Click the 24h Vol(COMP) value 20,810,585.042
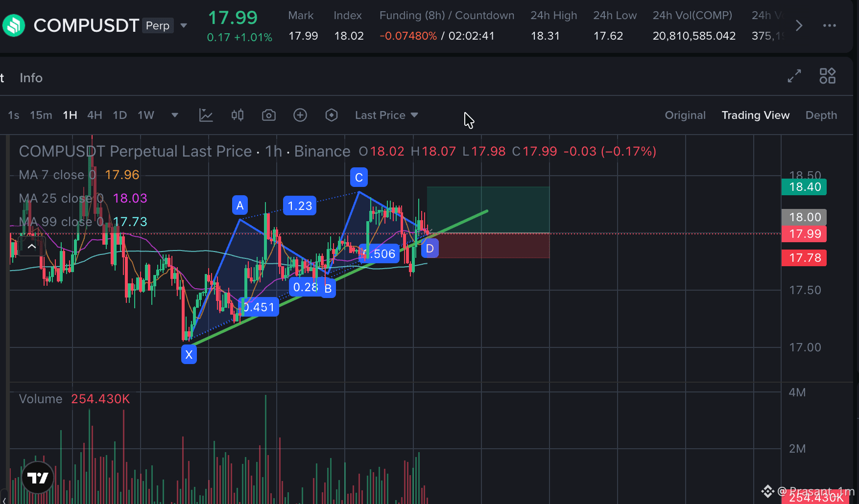 pos(694,36)
